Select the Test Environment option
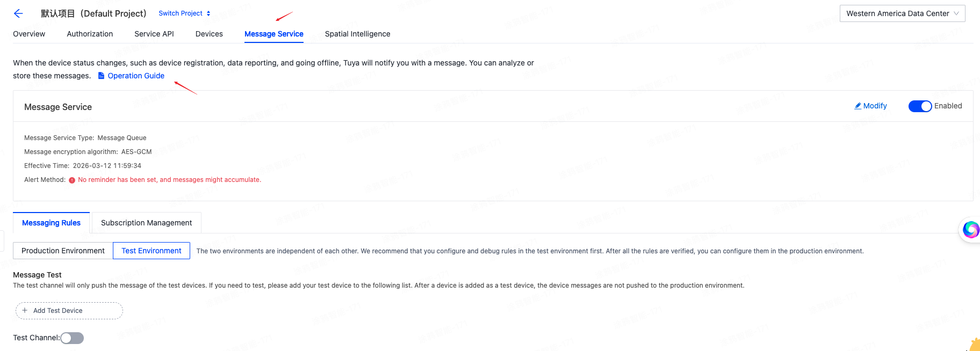Viewport: 980px width, 351px height. coord(152,251)
